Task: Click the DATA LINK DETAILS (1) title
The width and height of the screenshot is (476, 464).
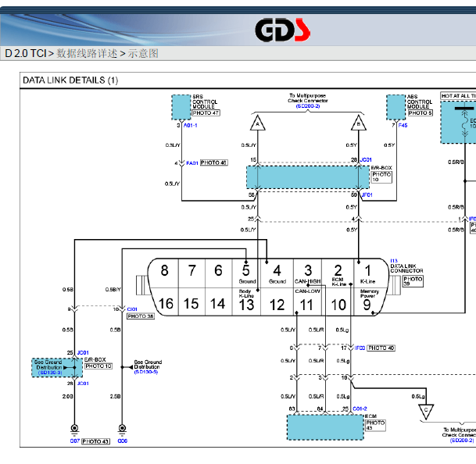Action: [70, 80]
